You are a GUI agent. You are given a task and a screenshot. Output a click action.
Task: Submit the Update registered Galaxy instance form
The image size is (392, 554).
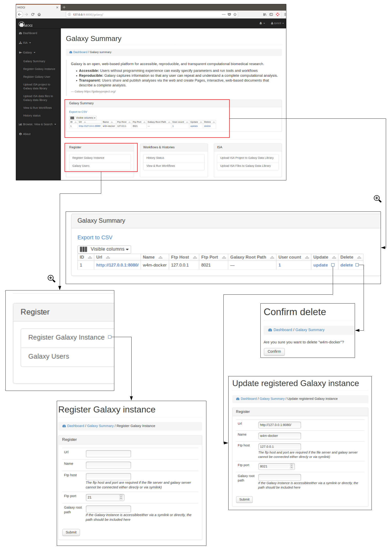244,499
